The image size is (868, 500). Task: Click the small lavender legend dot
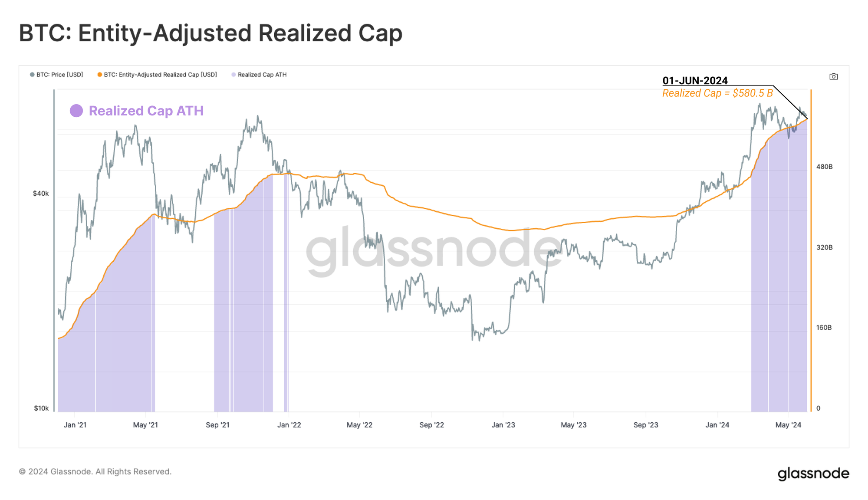233,75
